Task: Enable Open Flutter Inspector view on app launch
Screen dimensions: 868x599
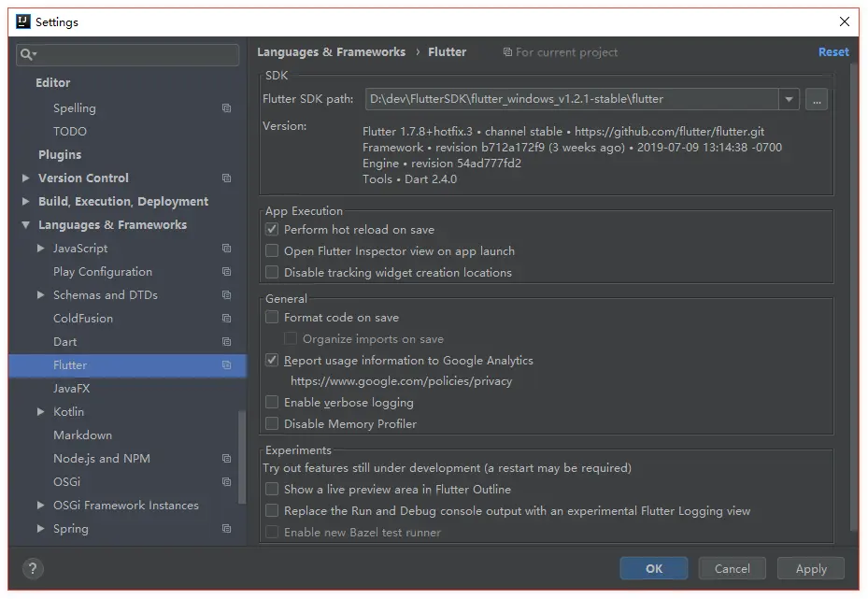Action: [x=272, y=250]
